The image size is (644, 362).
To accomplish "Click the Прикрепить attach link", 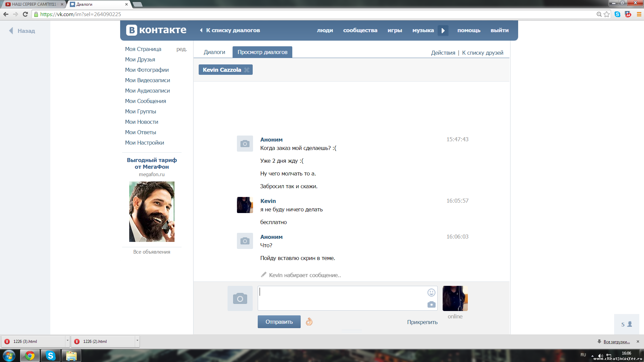I will click(422, 322).
